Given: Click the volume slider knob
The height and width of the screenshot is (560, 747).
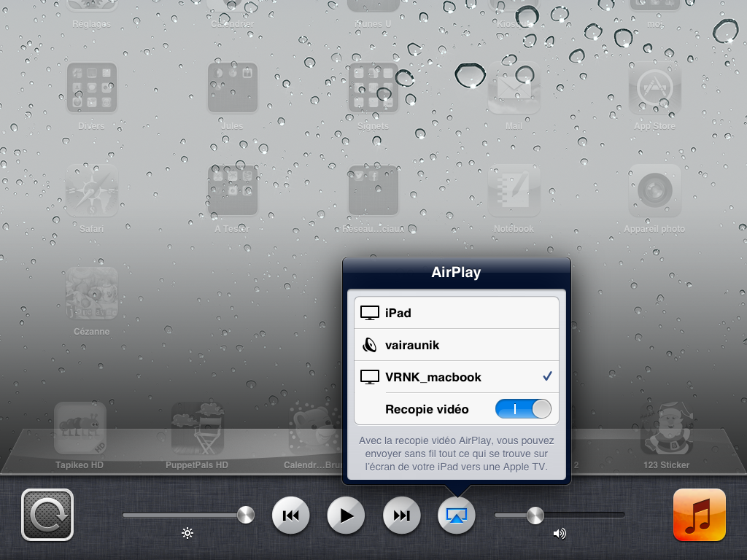Looking at the screenshot, I should pos(535,516).
